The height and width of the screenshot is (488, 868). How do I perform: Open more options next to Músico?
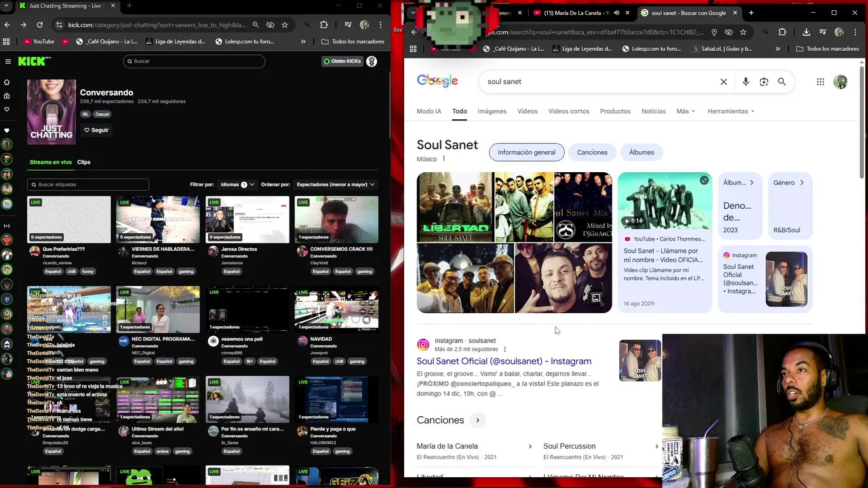pyautogui.click(x=444, y=159)
